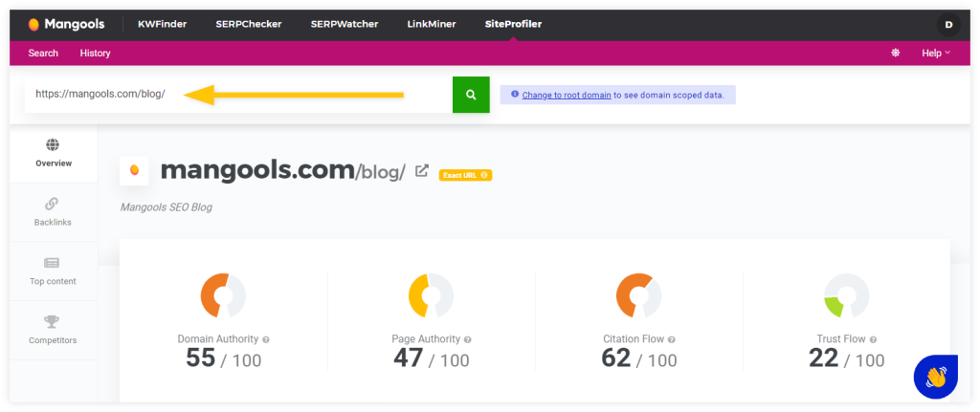Toggle the dark mode theme icon
This screenshot has height=412, width=980.
[895, 54]
